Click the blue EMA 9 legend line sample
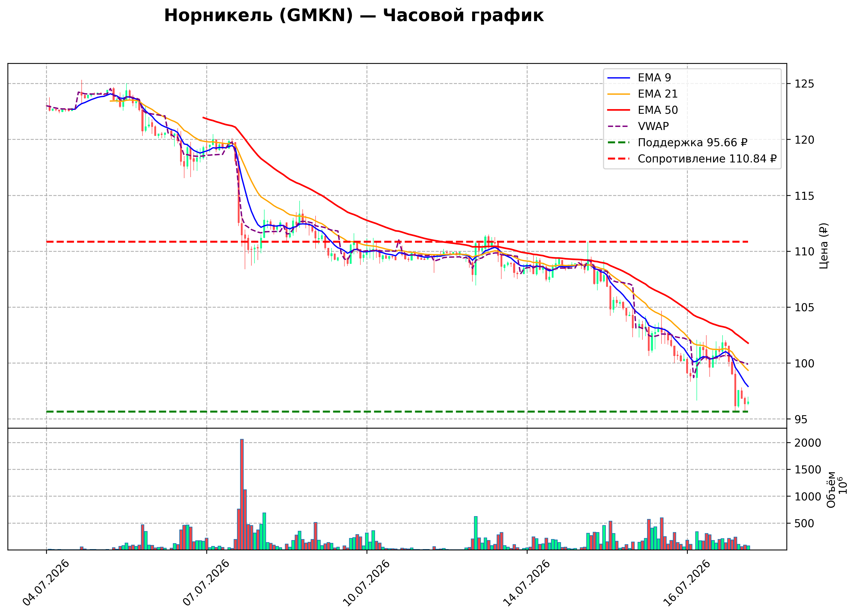The image size is (857, 616). click(618, 78)
